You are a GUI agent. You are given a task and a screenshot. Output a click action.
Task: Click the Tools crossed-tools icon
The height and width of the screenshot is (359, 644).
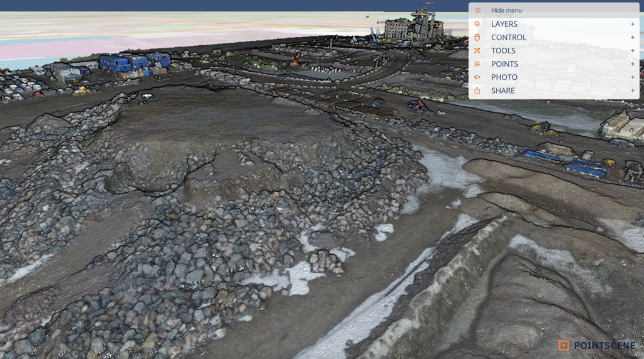[x=477, y=50]
